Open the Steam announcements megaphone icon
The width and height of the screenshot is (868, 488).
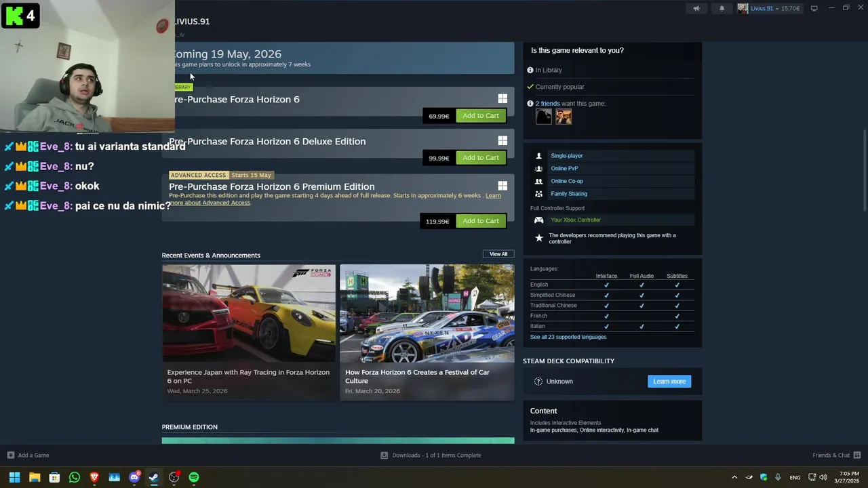pos(696,8)
